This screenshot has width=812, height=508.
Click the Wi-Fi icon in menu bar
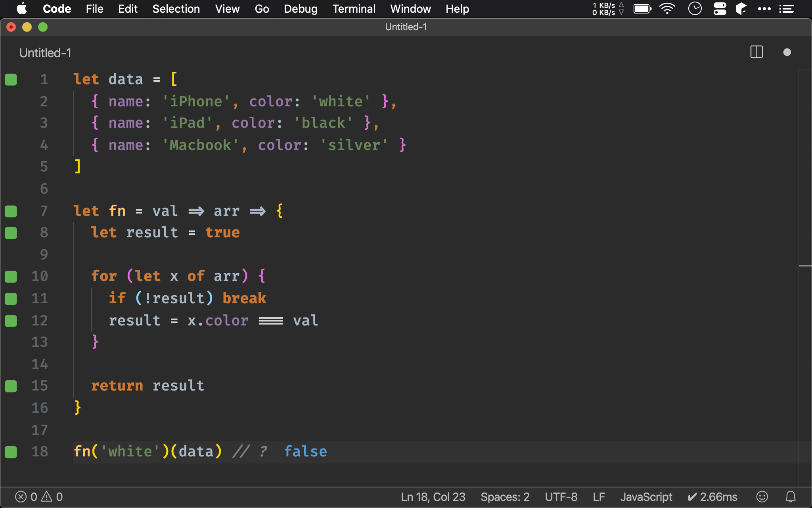[667, 9]
